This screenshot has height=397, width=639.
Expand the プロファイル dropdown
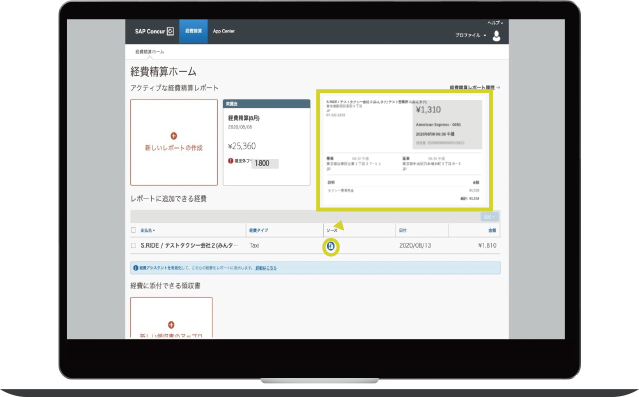(x=470, y=35)
